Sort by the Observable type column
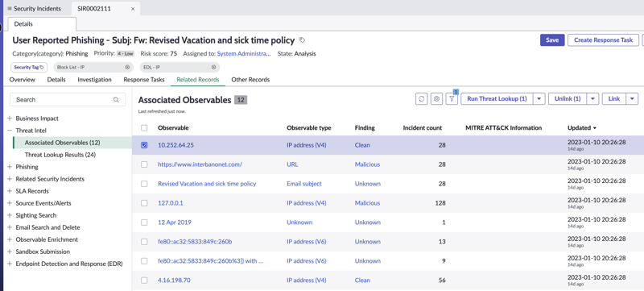The image size is (644, 291). pos(309,128)
